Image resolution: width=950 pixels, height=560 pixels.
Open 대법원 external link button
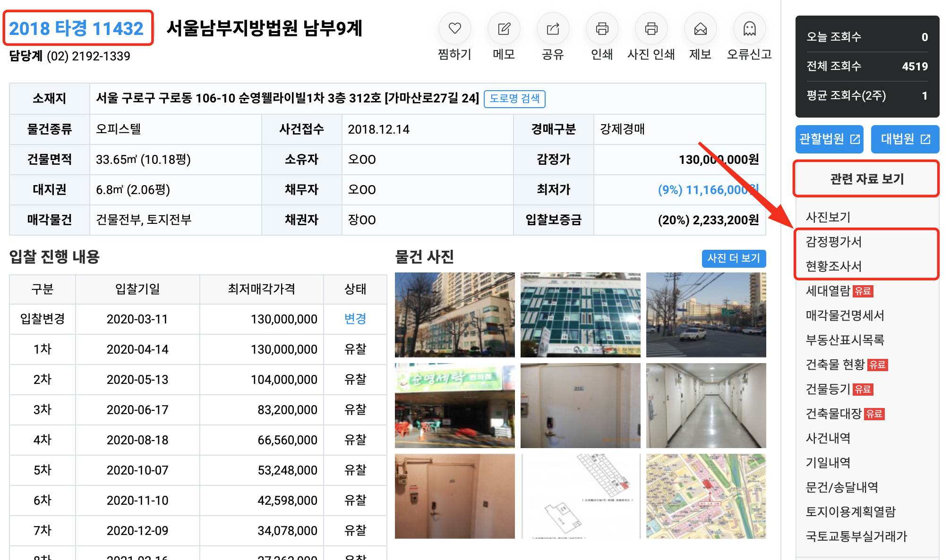905,139
